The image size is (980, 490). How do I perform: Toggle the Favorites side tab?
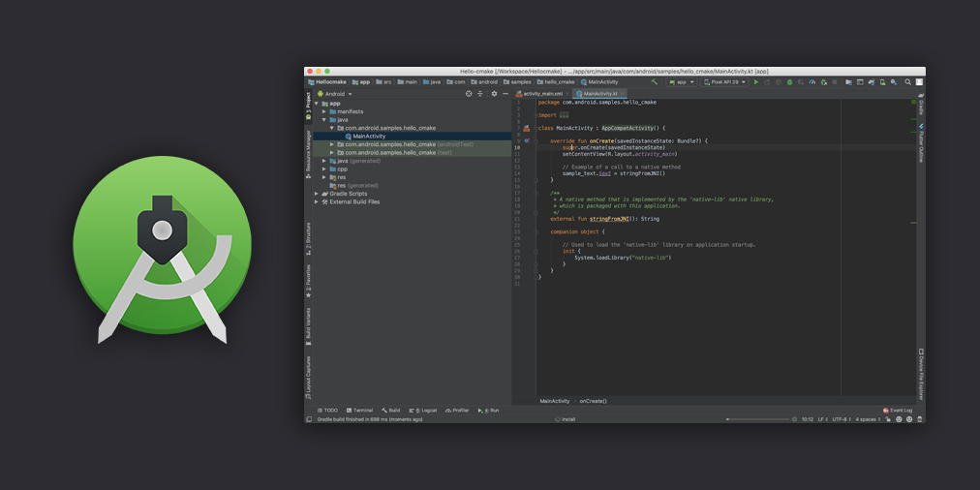click(x=308, y=281)
